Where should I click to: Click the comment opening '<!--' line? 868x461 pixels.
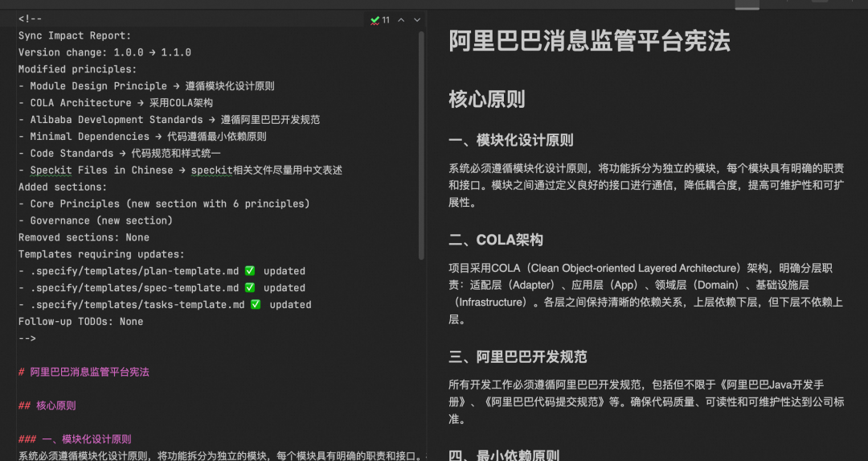(30, 19)
